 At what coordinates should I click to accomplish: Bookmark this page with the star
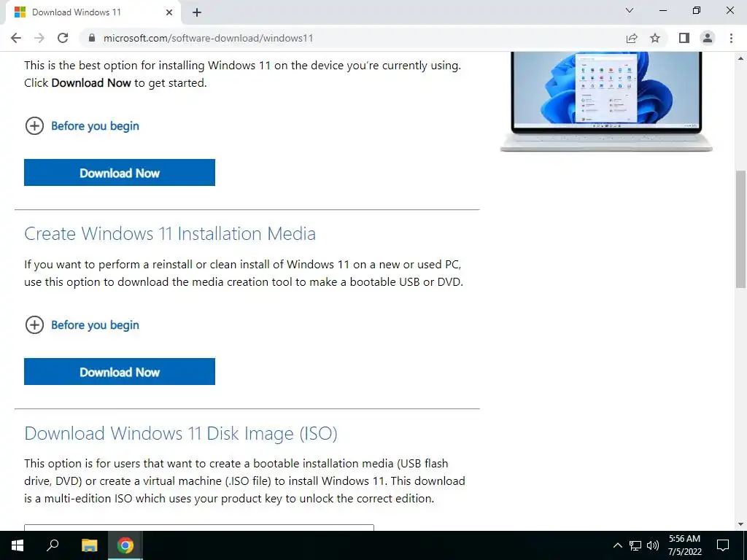(656, 38)
